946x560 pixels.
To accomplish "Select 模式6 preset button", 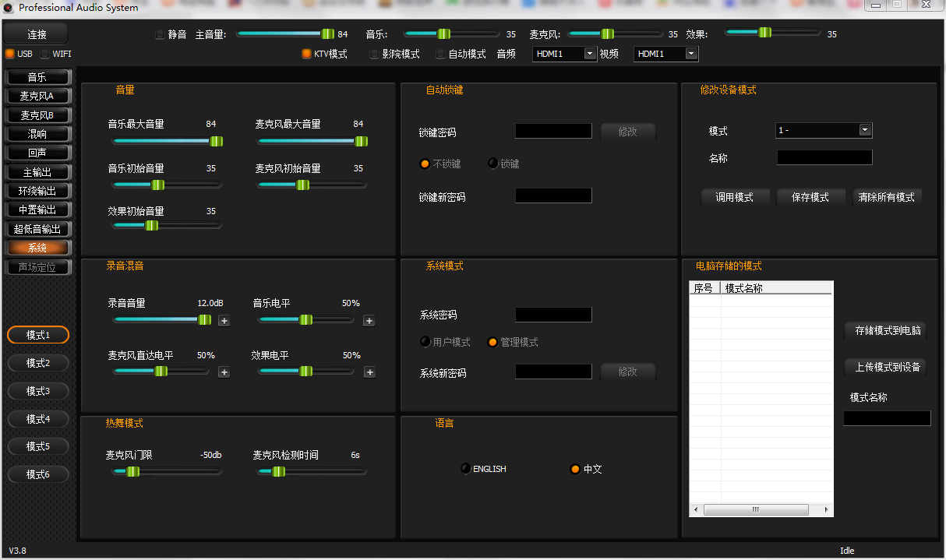I will 38,474.
